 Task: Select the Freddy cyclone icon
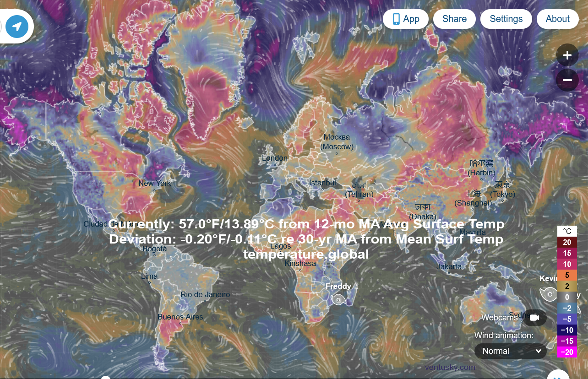[x=338, y=300]
